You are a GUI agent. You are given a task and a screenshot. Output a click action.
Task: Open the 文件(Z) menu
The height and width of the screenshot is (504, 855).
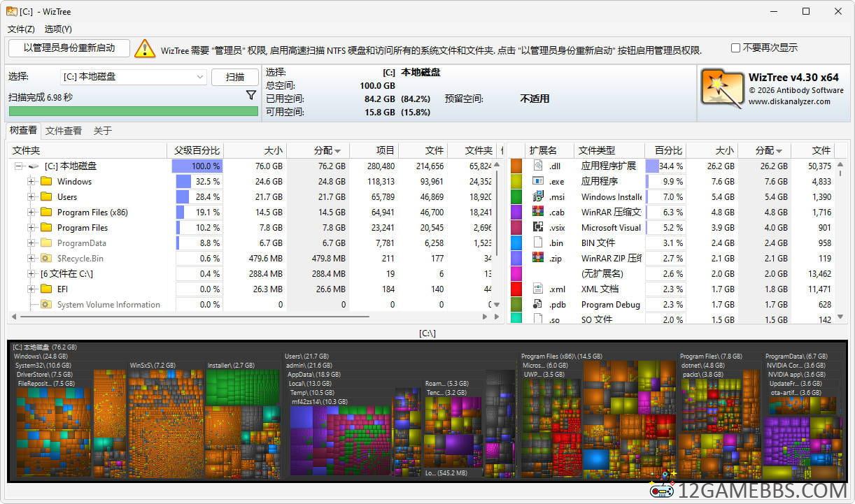coord(21,29)
